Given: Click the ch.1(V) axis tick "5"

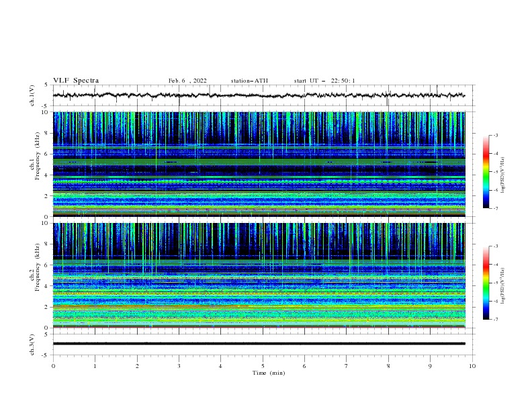Looking at the screenshot, I should [46, 85].
